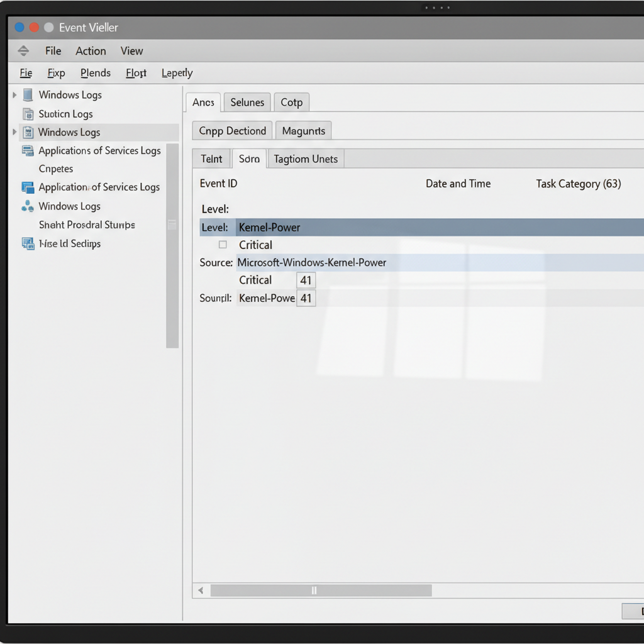Click the highlighted Windows Logs item icon

(28, 133)
